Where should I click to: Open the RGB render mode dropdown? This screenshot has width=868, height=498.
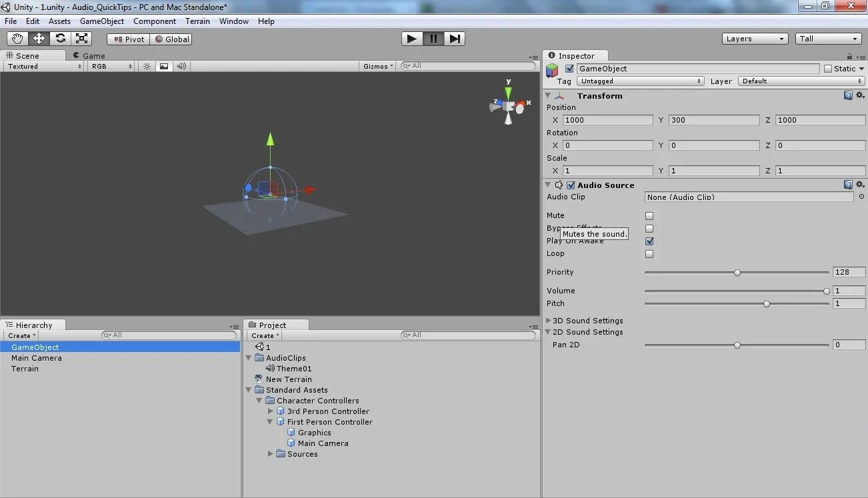[x=112, y=66]
